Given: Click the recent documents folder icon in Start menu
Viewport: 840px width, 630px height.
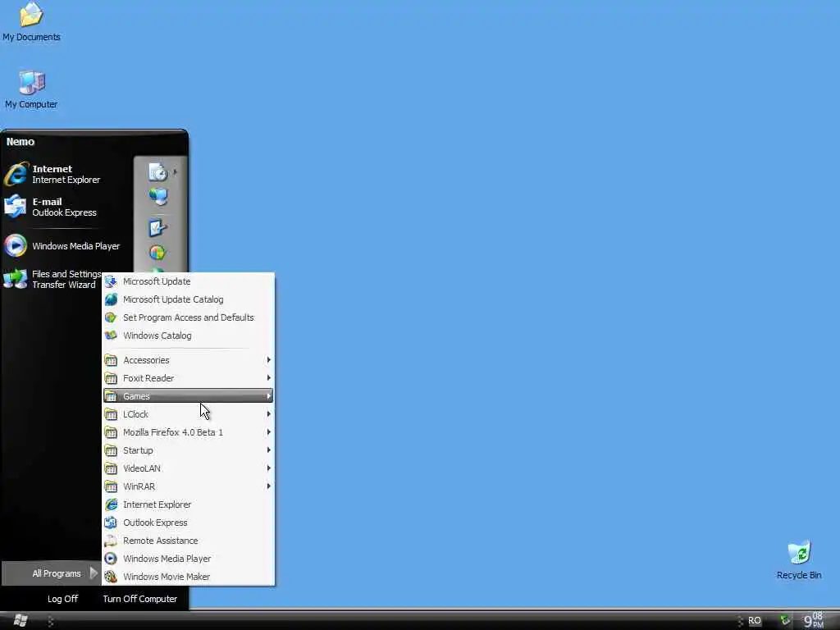Looking at the screenshot, I should (157, 172).
